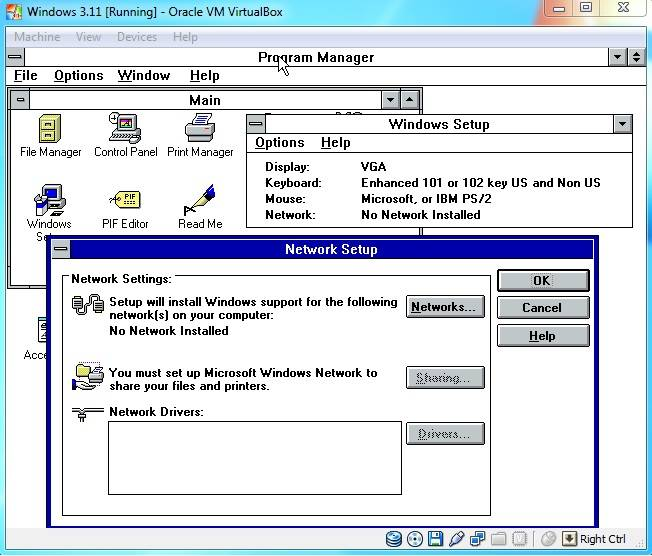Click the Print Manager icon

(x=200, y=129)
